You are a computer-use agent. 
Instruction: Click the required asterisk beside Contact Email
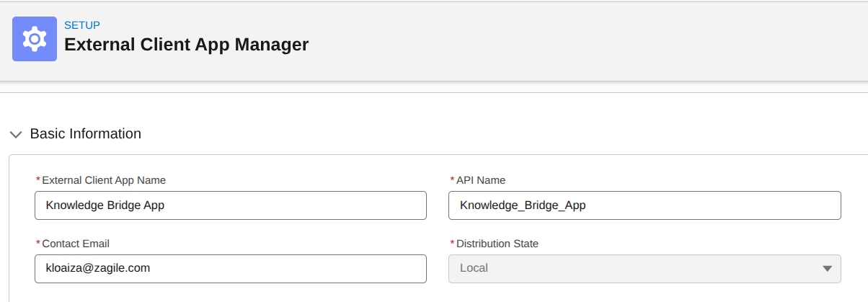pos(38,244)
